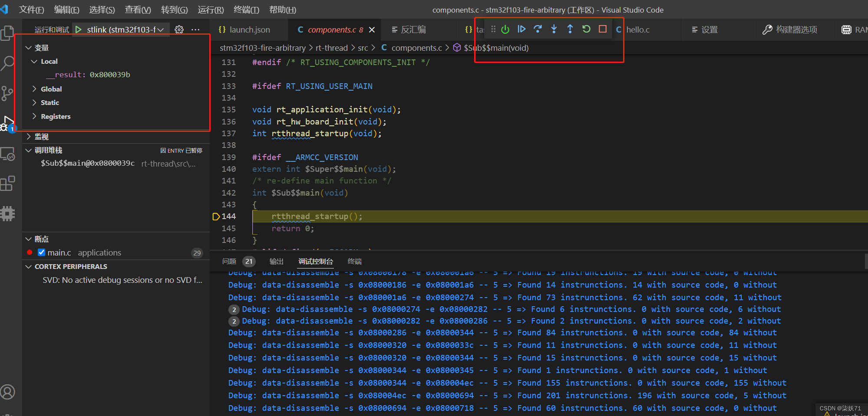Click the rtthread_startup call on line 144
This screenshot has height=416, width=868.
[317, 216]
